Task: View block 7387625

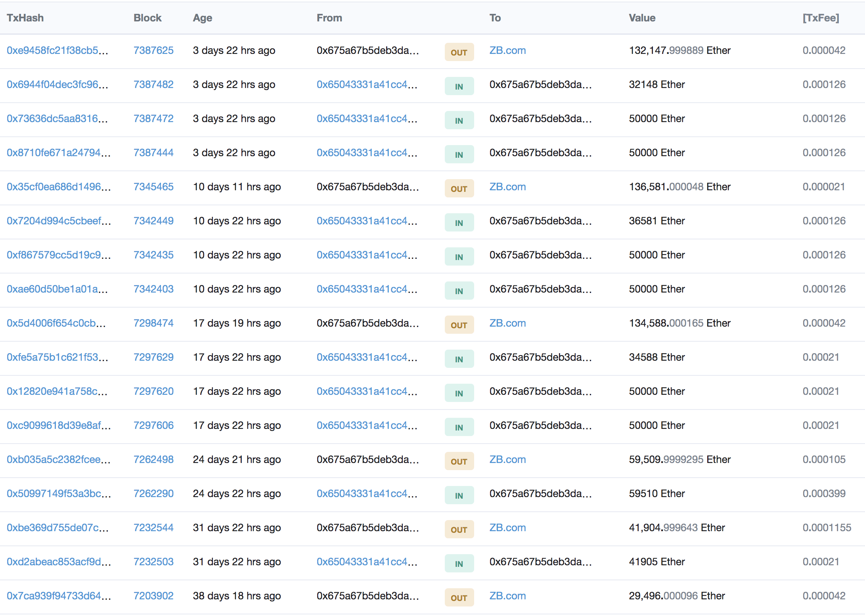Action: (153, 50)
